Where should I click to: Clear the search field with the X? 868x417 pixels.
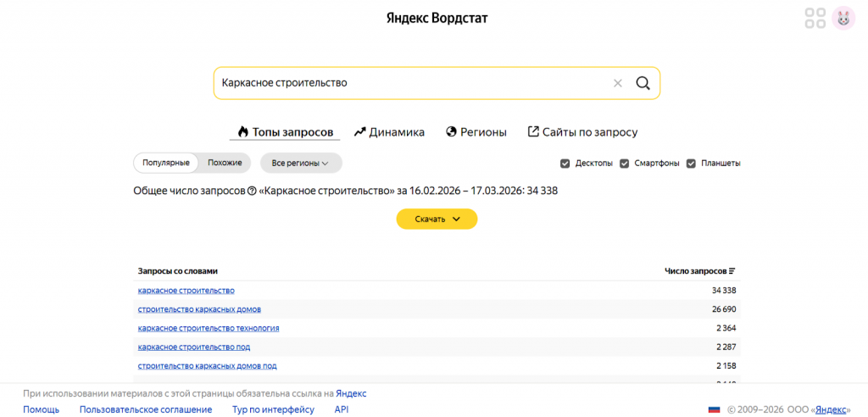(618, 83)
